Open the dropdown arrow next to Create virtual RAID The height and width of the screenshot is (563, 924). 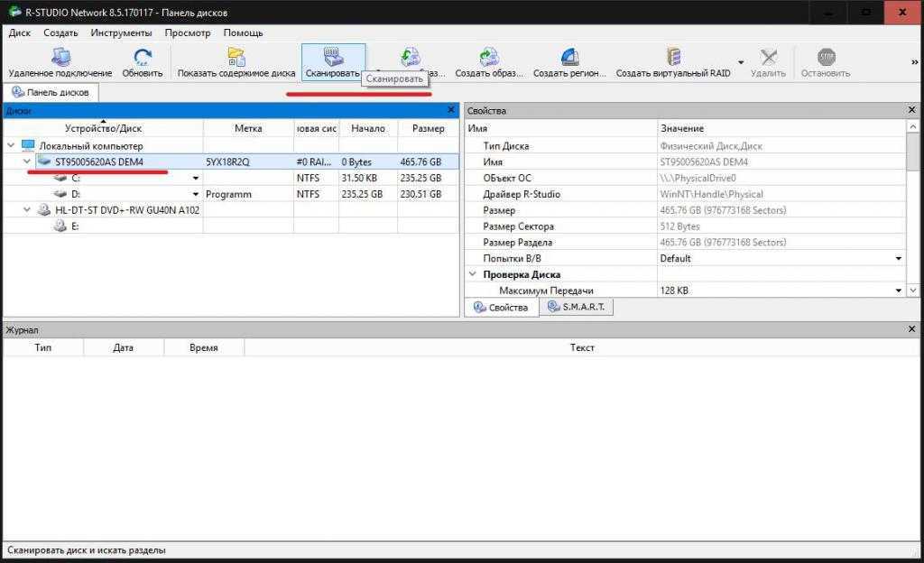click(x=741, y=63)
